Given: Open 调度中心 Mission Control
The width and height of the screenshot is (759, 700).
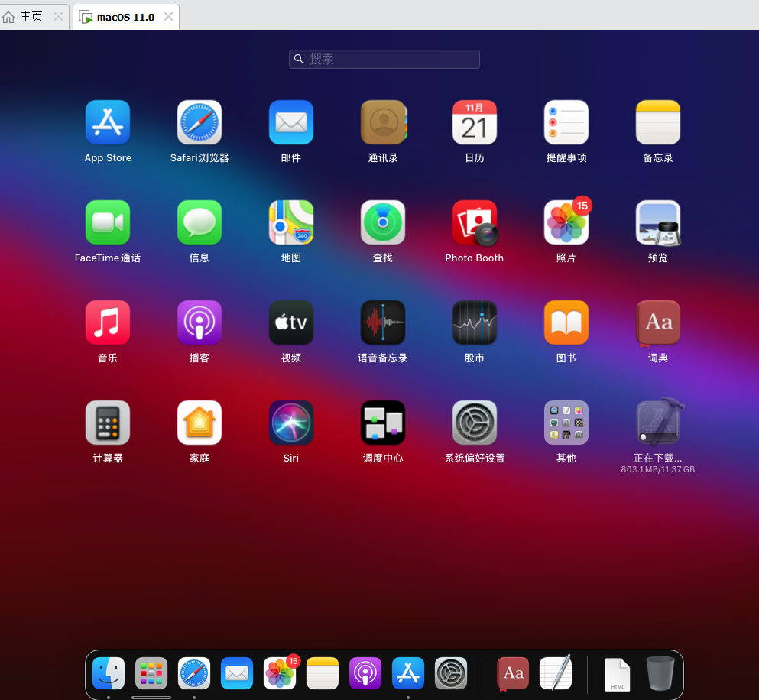Looking at the screenshot, I should (383, 423).
